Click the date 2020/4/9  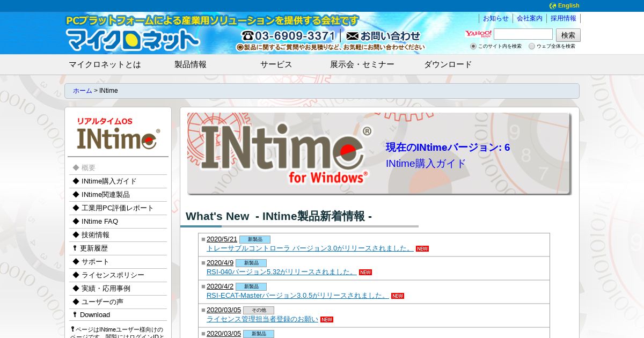click(x=220, y=263)
